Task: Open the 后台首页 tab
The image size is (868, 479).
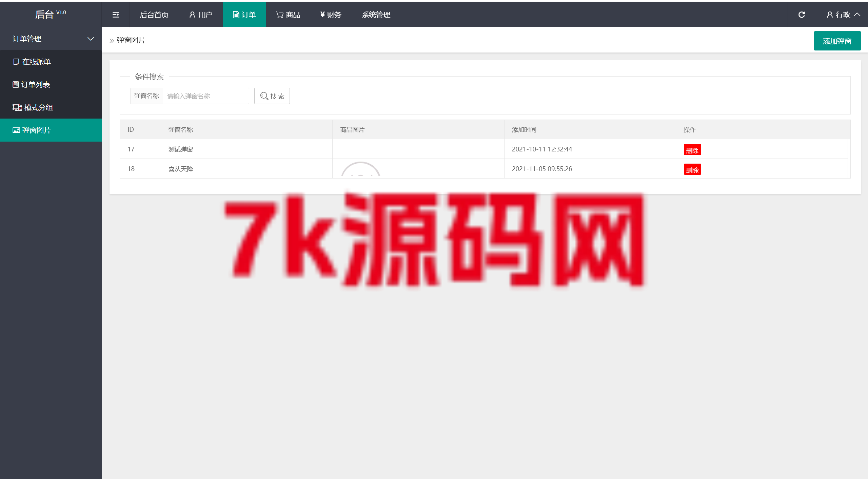Action: coord(154,15)
